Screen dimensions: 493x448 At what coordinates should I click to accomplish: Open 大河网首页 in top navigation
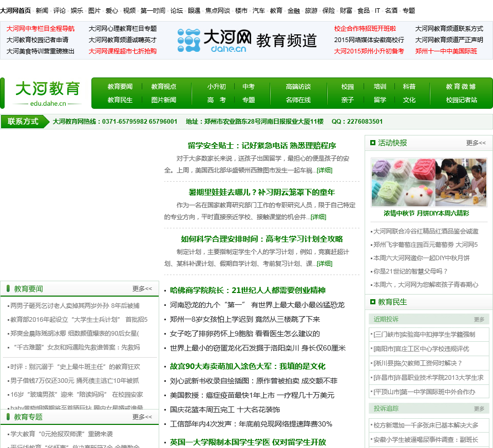[x=15, y=11]
